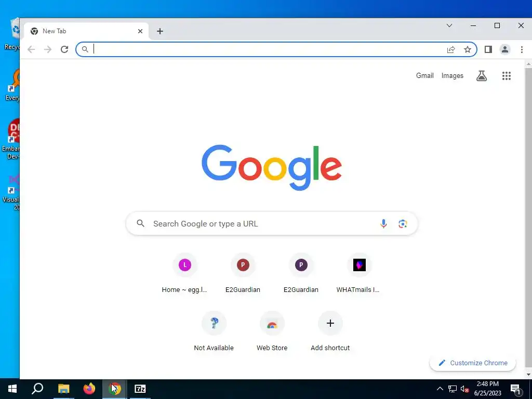Open the Search Labs flask icon
Viewport: 532px width, 399px height.
click(x=482, y=76)
